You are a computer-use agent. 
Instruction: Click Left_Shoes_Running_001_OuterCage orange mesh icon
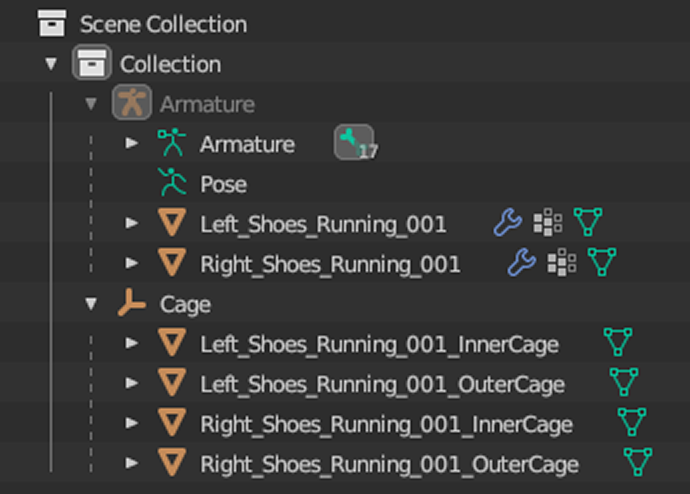[172, 383]
